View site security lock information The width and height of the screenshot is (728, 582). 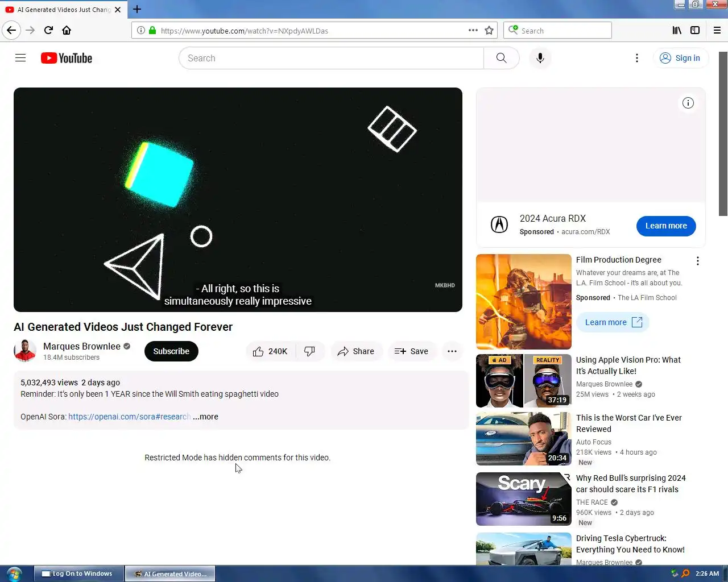tap(152, 30)
